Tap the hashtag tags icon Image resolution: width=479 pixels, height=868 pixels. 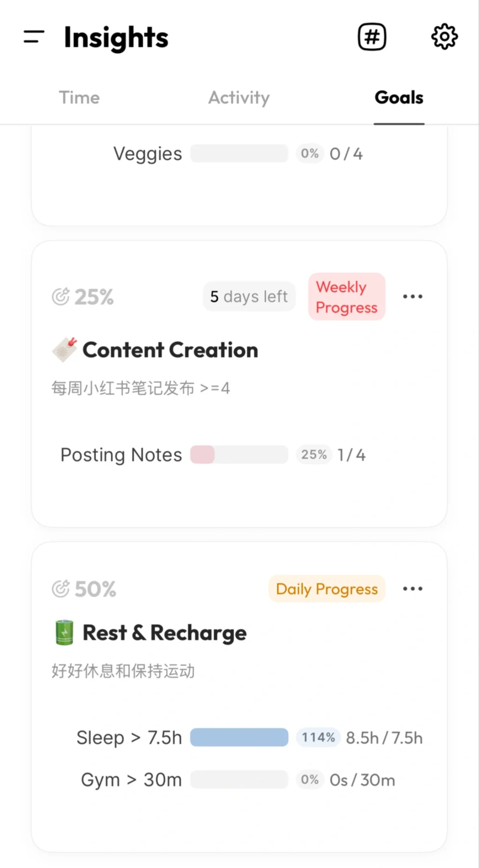(x=372, y=37)
